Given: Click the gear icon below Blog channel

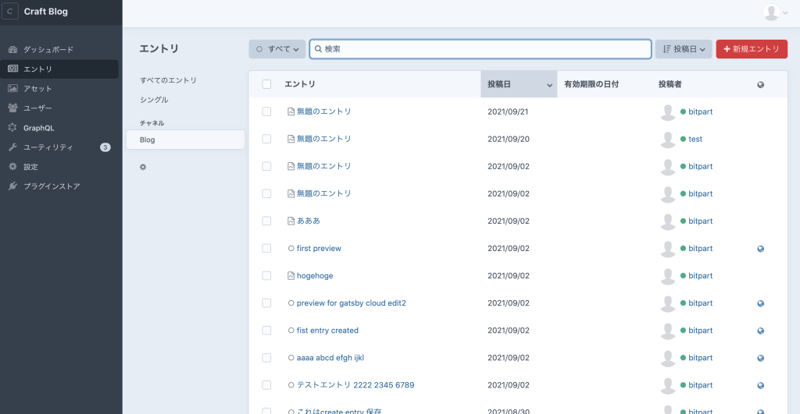Looking at the screenshot, I should pos(143,167).
